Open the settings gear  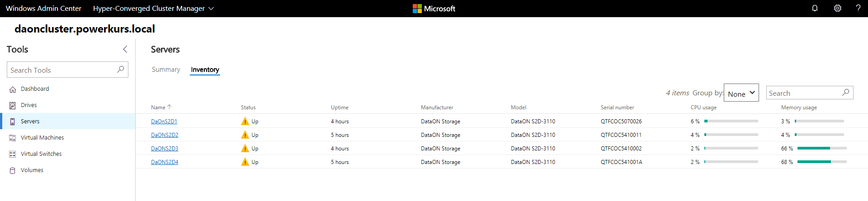point(837,8)
